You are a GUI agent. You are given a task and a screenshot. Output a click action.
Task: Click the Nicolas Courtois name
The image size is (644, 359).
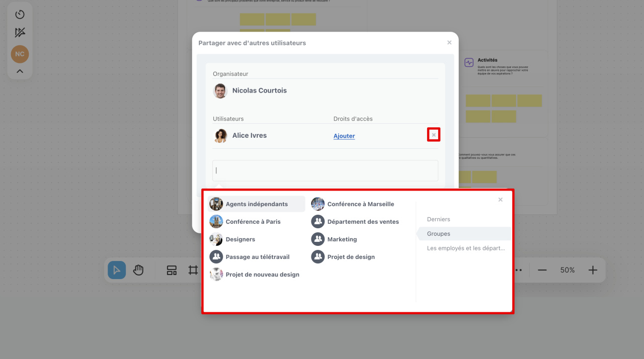pyautogui.click(x=260, y=91)
